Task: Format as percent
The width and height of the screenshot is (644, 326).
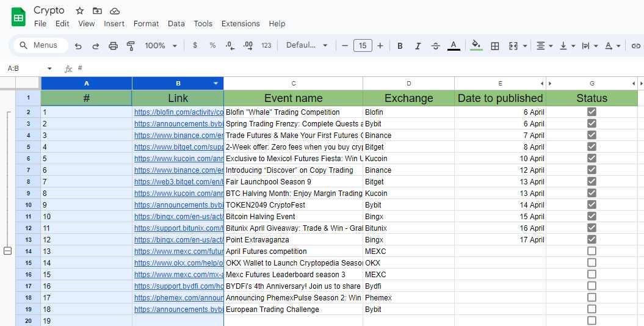Action: [213, 45]
